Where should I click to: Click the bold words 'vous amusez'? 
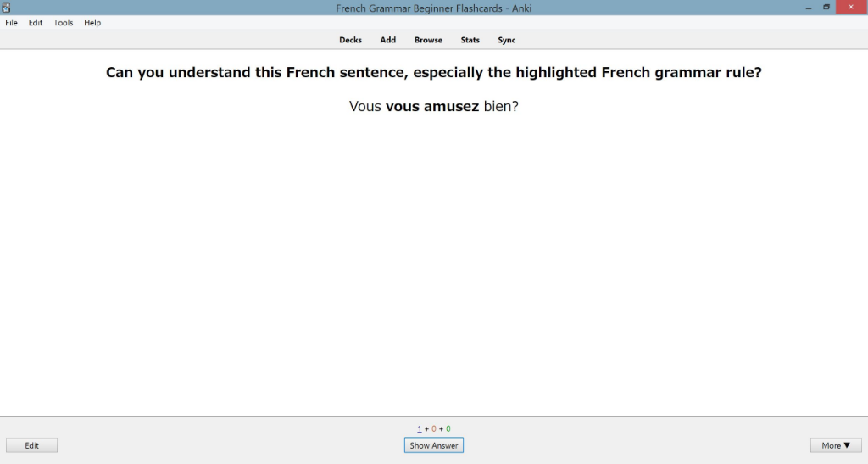coord(431,106)
